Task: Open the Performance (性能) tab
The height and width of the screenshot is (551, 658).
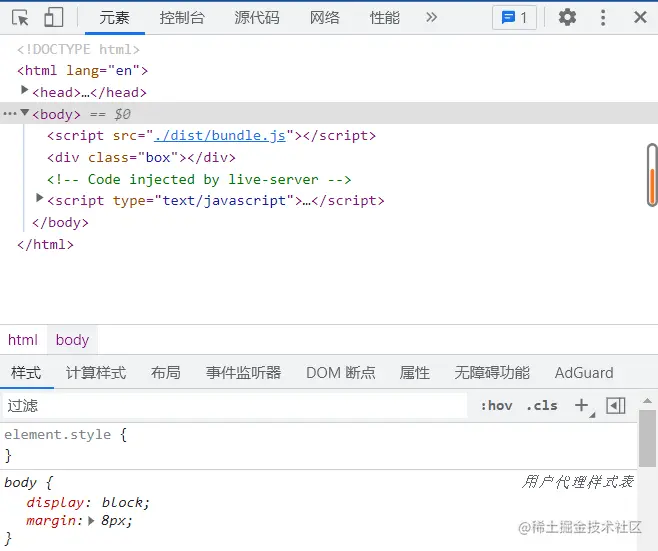Action: click(384, 18)
